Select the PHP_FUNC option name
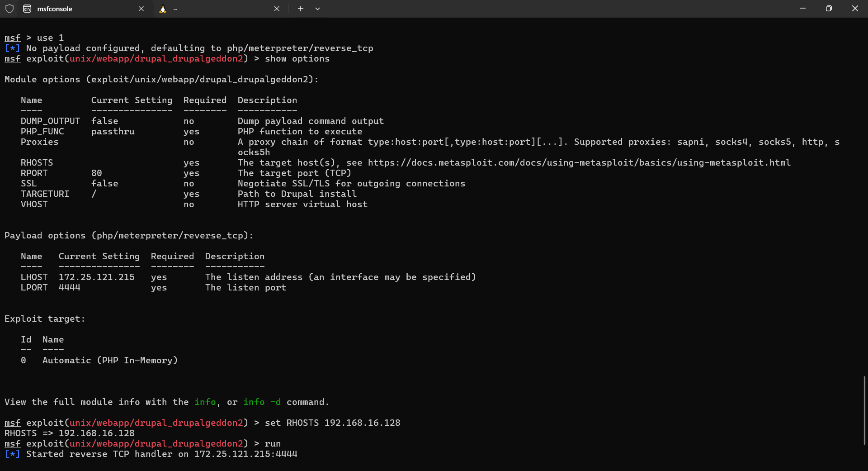 click(x=42, y=131)
